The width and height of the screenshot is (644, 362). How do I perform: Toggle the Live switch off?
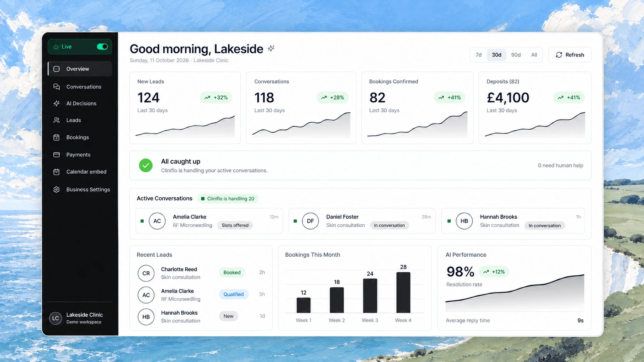pyautogui.click(x=102, y=47)
